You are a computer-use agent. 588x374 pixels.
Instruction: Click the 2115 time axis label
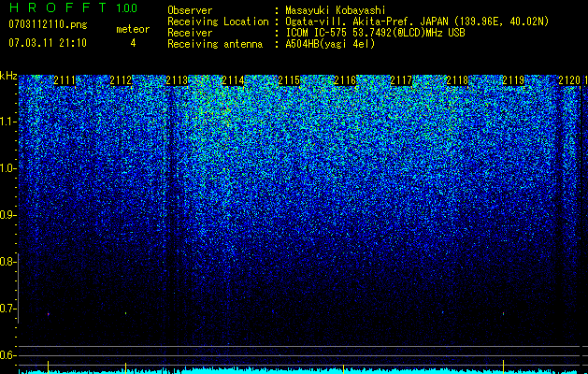click(x=289, y=80)
